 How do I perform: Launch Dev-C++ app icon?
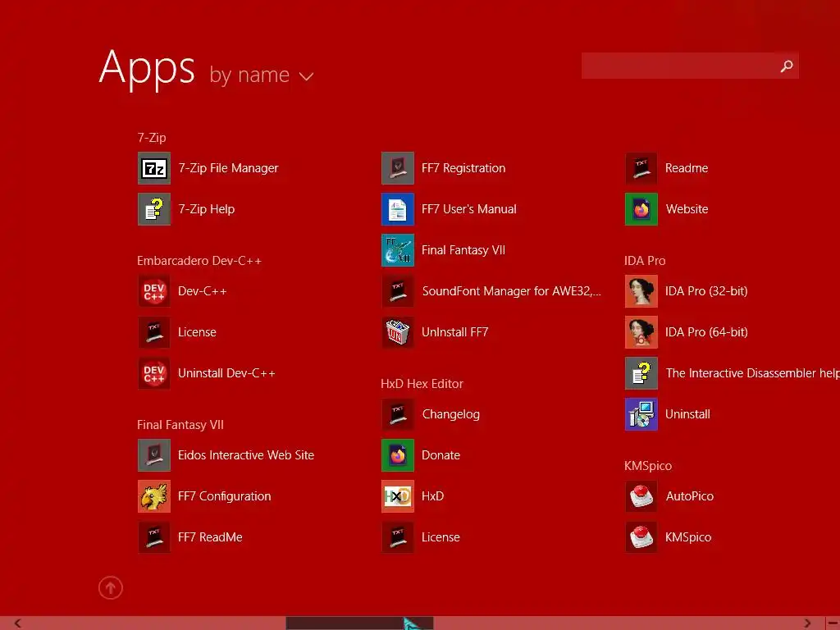pos(153,291)
